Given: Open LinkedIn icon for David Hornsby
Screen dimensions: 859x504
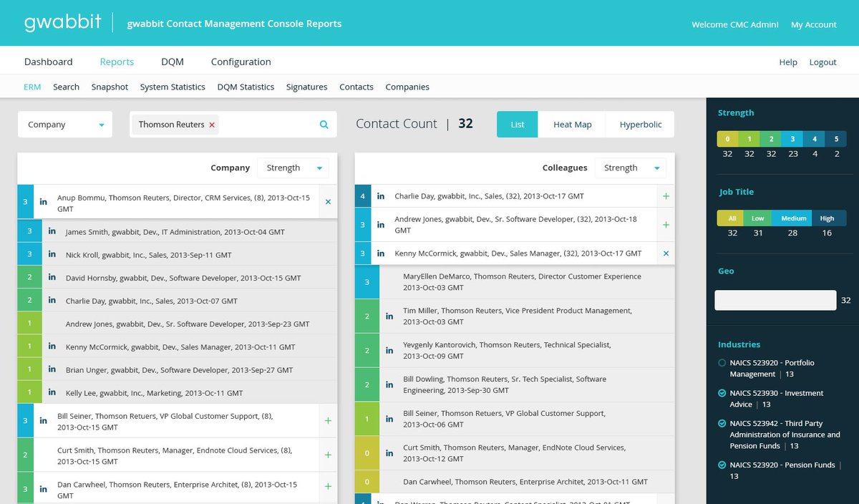Looking at the screenshot, I should click(x=52, y=277).
